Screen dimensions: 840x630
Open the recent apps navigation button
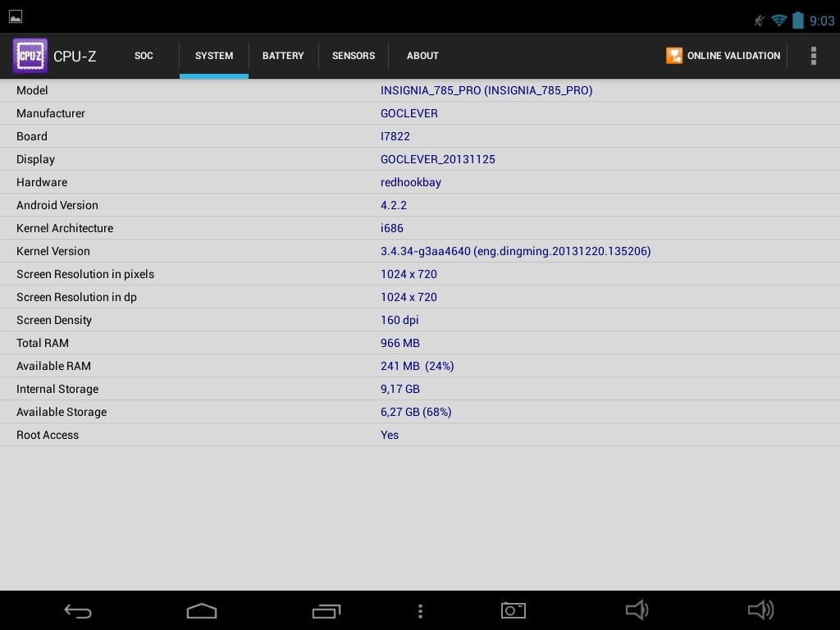(x=326, y=610)
